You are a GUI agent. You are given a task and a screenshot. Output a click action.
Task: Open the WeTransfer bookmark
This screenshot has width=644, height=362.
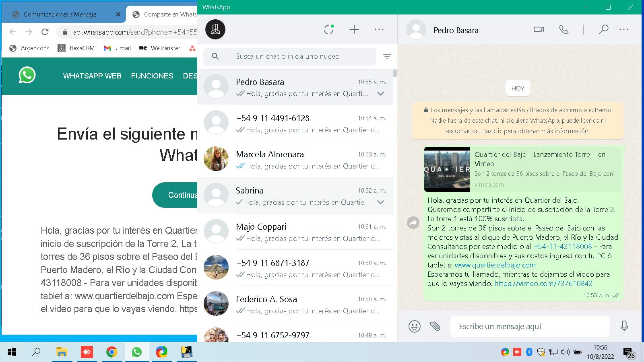click(159, 48)
